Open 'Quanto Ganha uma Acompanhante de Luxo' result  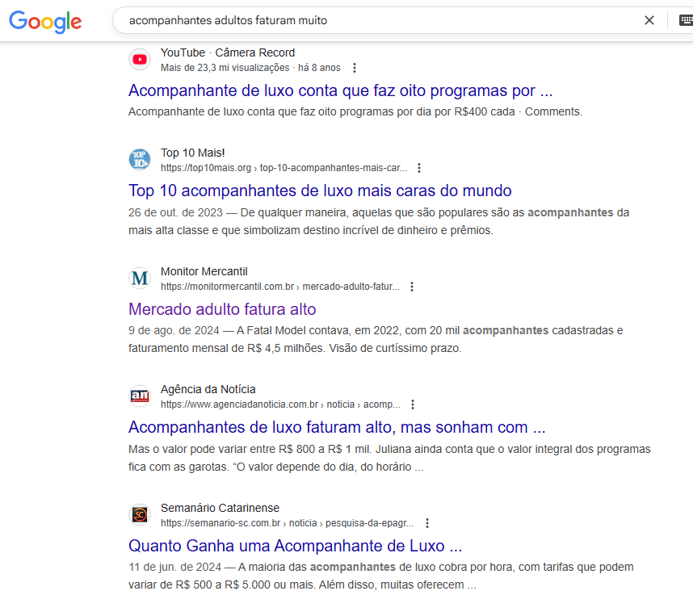[296, 546]
